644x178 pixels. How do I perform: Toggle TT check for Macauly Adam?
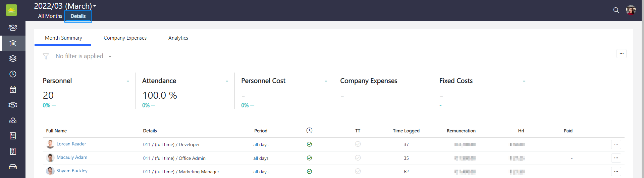(358, 158)
